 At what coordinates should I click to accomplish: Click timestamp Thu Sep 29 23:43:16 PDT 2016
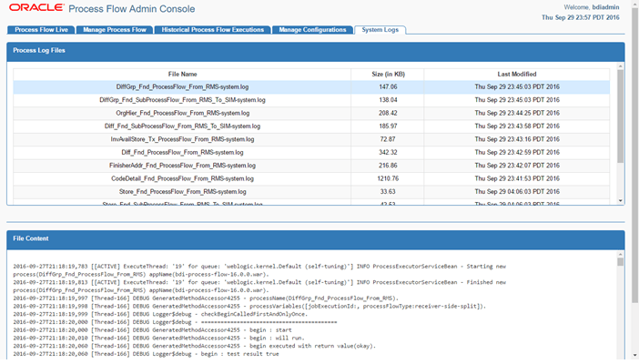pyautogui.click(x=517, y=139)
